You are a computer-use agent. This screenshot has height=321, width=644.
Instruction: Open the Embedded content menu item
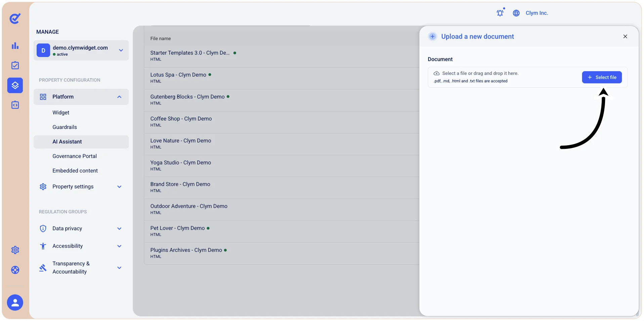click(x=75, y=171)
